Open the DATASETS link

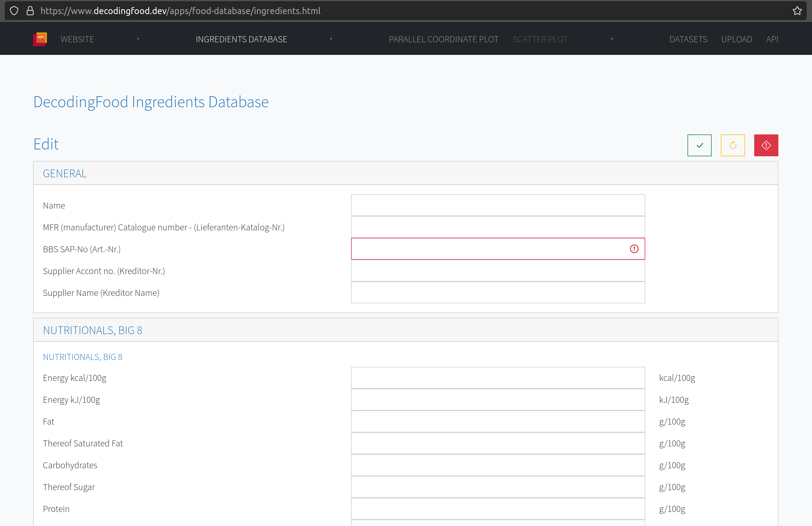(688, 39)
